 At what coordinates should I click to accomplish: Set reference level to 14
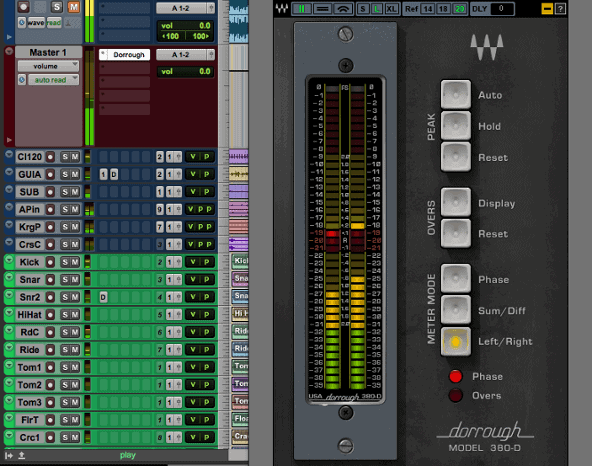[x=427, y=9]
